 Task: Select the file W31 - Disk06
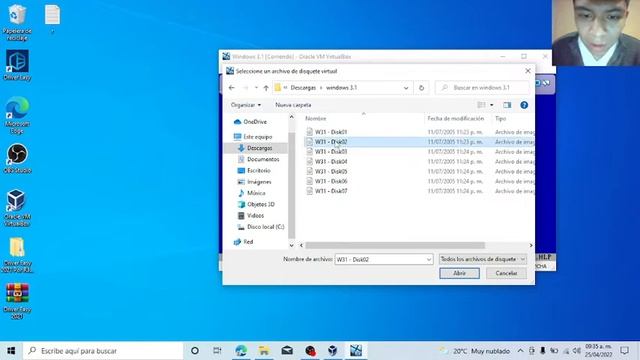(331, 181)
